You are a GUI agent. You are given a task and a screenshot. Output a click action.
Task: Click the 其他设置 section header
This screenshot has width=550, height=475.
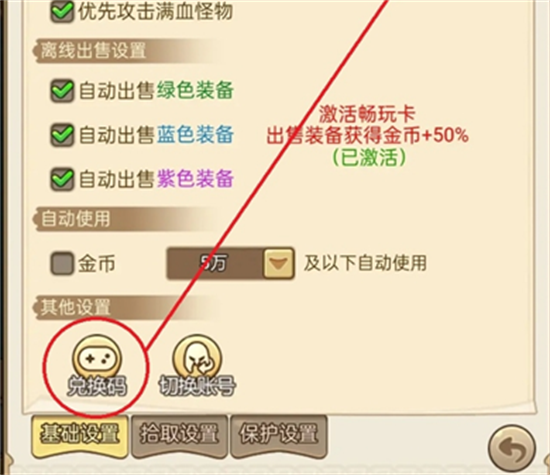[x=75, y=307]
